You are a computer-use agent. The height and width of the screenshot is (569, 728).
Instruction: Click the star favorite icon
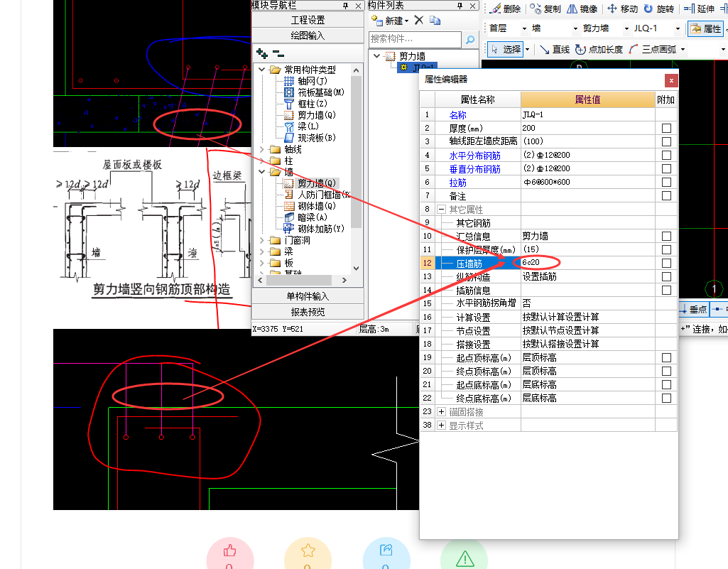[308, 551]
